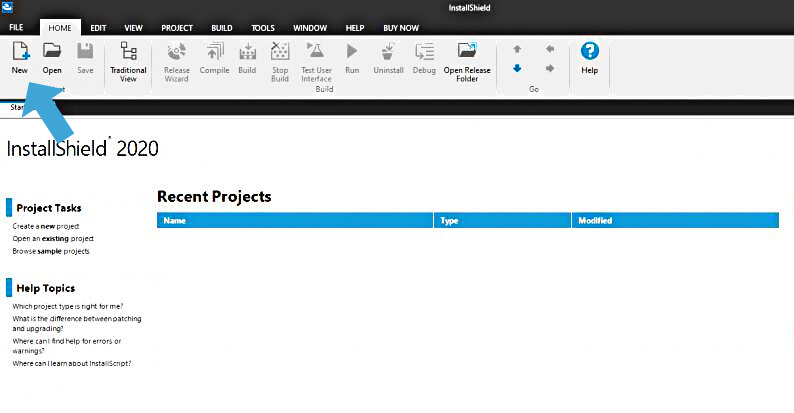Viewport: 794px width, 413px height.
Task: Open the TOOLS ribbon tab
Action: tap(263, 28)
